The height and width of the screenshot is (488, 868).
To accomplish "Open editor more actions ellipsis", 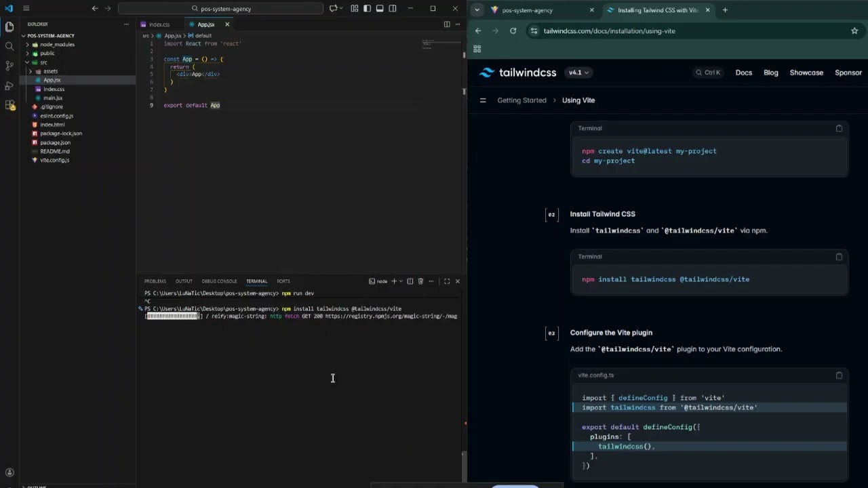I will click(x=458, y=24).
